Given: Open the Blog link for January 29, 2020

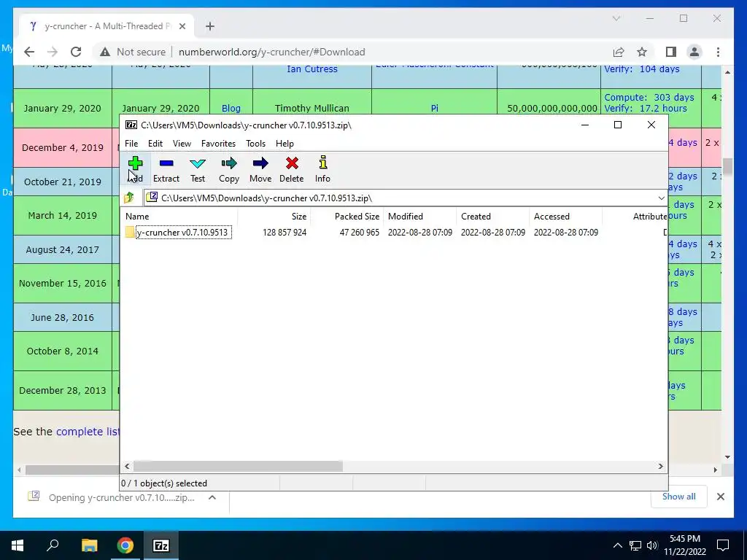Looking at the screenshot, I should tap(231, 108).
